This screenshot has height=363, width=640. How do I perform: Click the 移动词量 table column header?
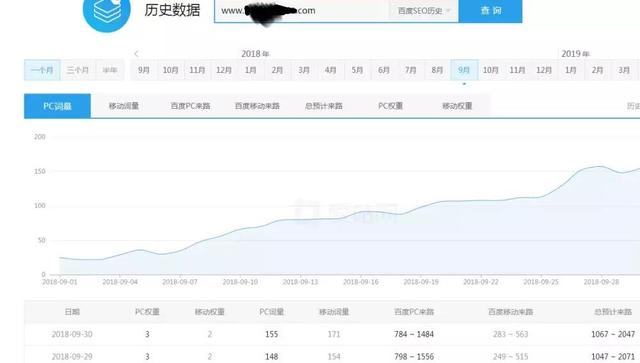[x=334, y=312]
